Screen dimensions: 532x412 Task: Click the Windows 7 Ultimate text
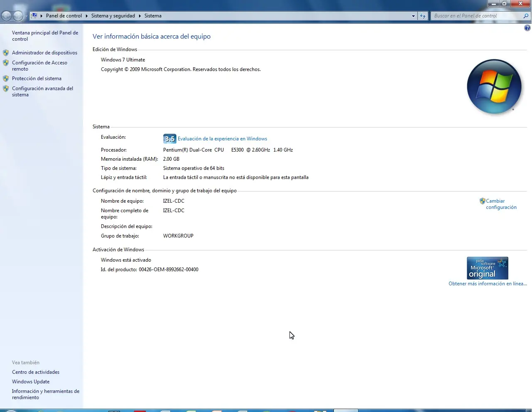point(123,60)
